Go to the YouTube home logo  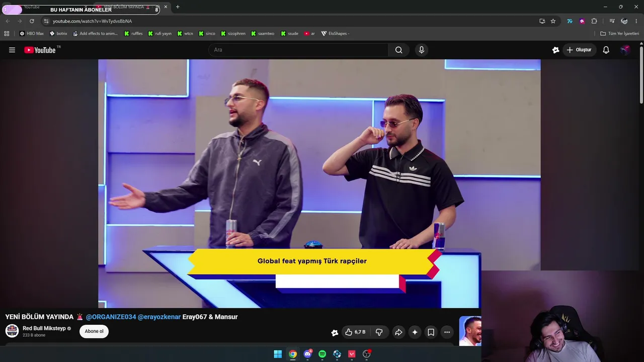tap(40, 50)
